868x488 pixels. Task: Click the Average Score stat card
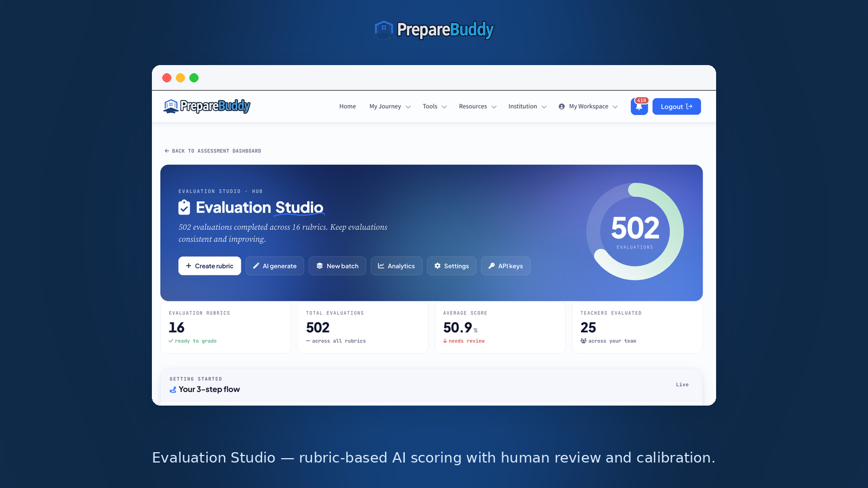(x=500, y=328)
